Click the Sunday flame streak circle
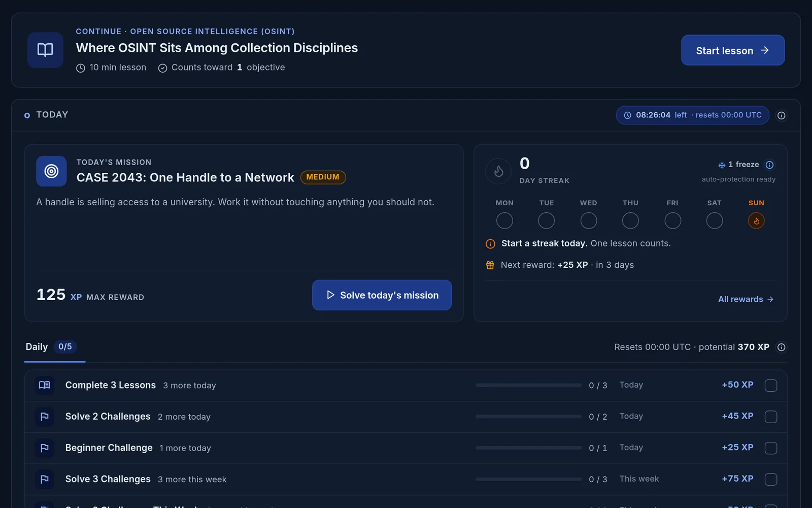Screen dimensions: 812x508 756,220
